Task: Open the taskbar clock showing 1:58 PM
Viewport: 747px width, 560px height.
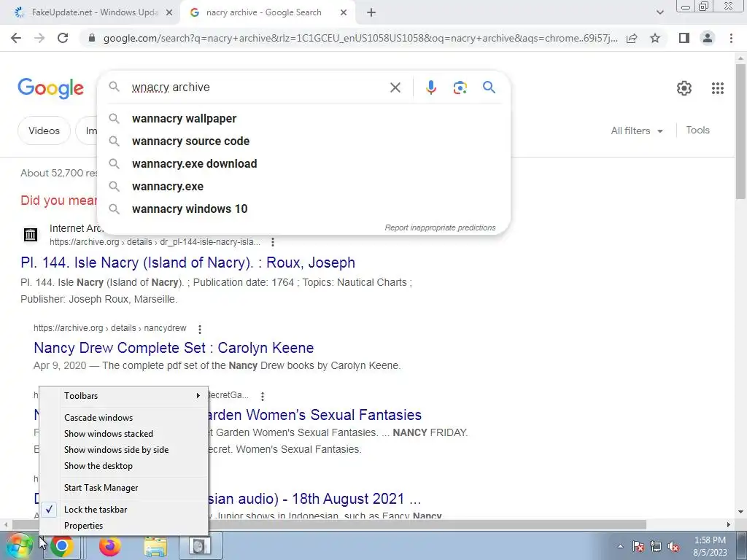Action: click(710, 547)
